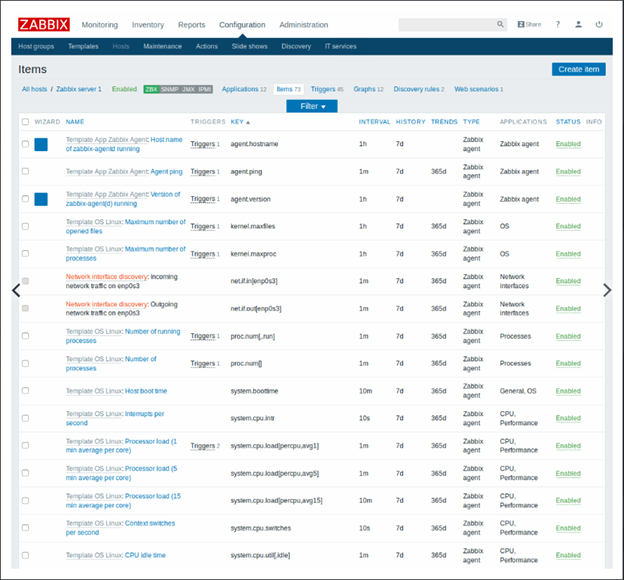Check the proc.num[,,run] item checkbox

[25, 336]
